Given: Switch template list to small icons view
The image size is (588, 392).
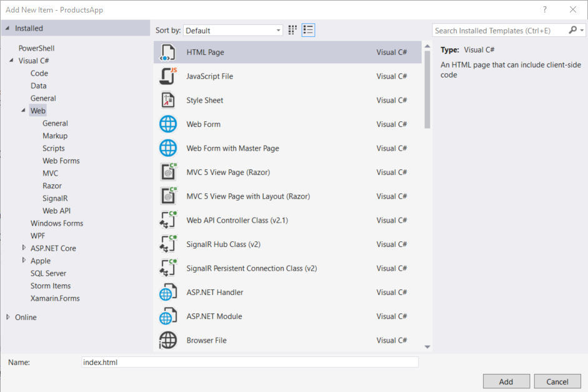Looking at the screenshot, I should [x=307, y=29].
